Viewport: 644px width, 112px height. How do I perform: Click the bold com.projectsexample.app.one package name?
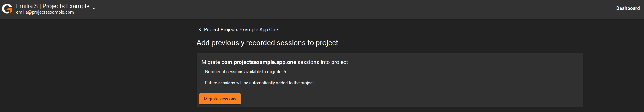(x=259, y=62)
